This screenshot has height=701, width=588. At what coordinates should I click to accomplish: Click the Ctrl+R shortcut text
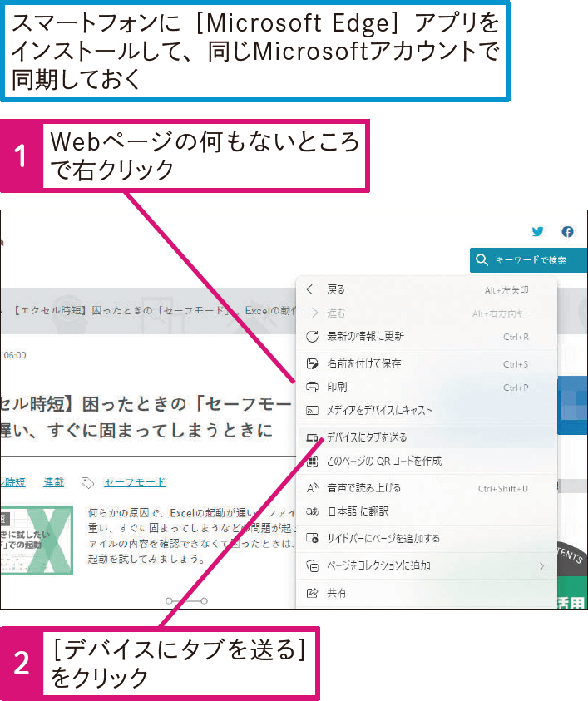(x=516, y=337)
